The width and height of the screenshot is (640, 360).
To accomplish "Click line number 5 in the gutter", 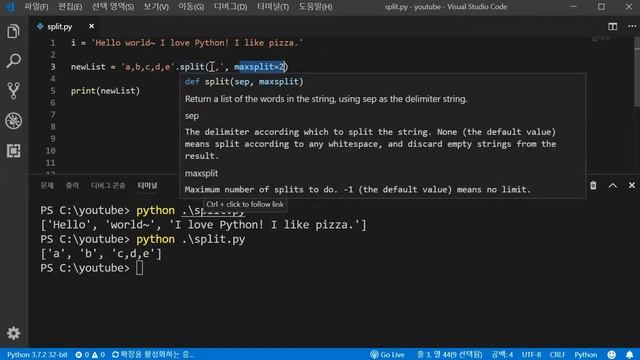I will coord(53,91).
